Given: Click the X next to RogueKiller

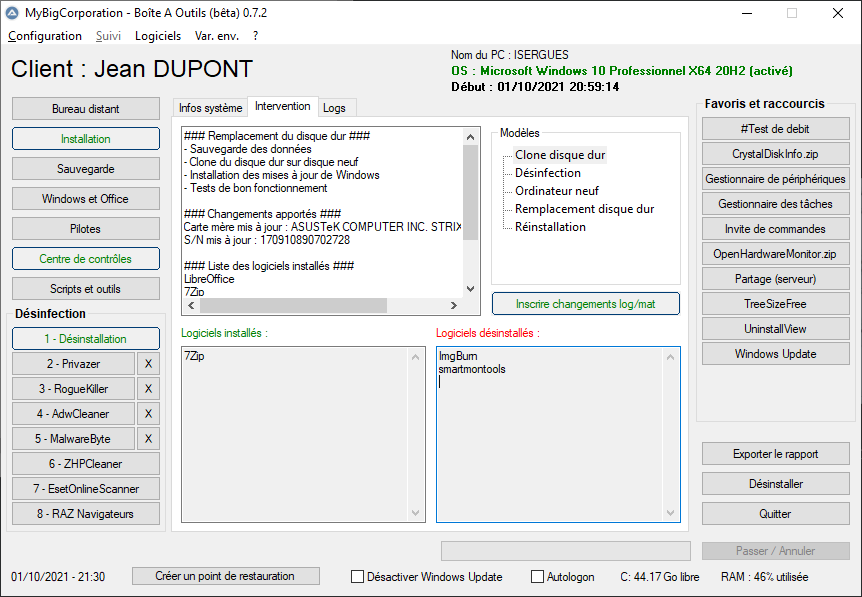Looking at the screenshot, I should [x=148, y=389].
